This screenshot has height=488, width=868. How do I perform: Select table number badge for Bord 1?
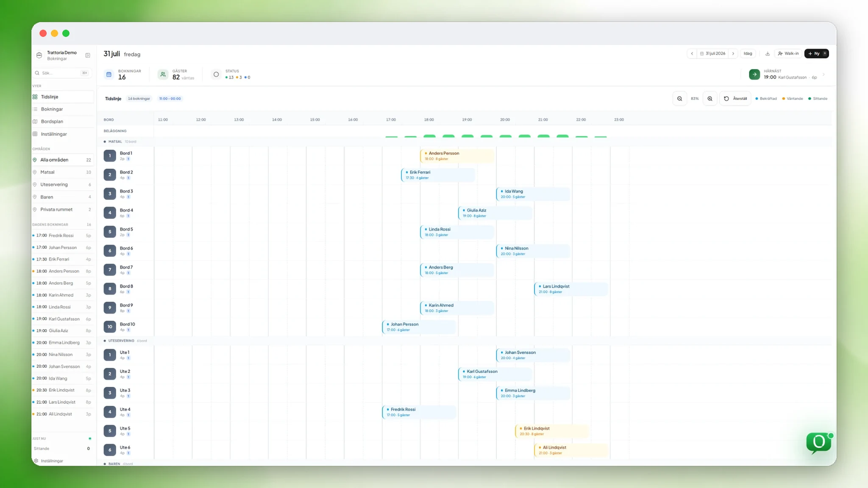tap(110, 156)
